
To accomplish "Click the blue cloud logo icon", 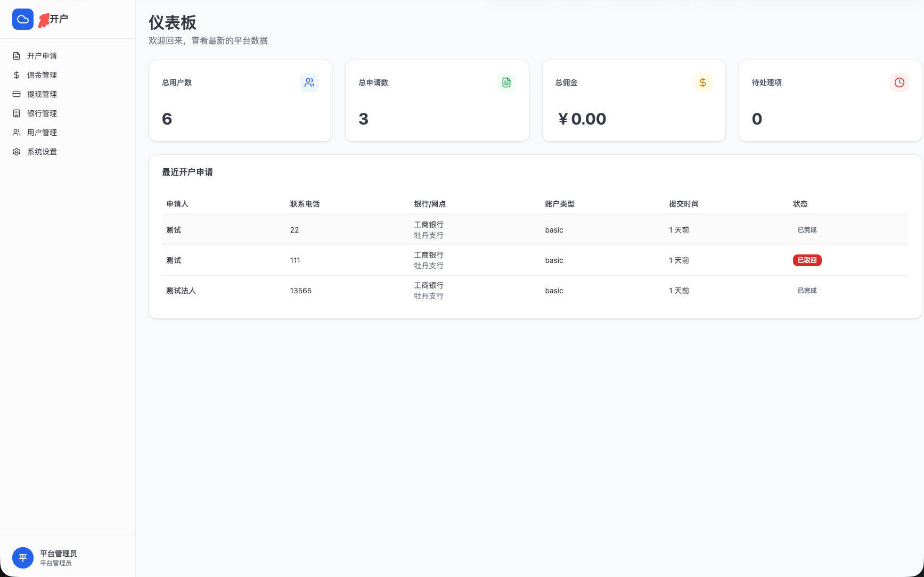I will point(23,19).
